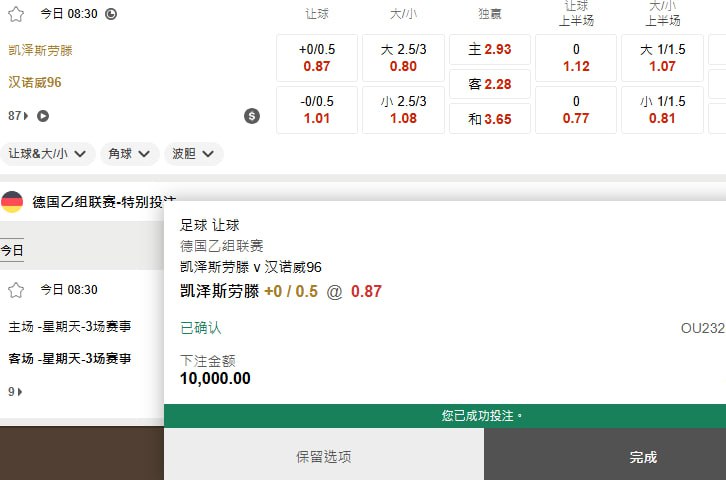Favorite the 凯泽斯劳滕 vs 汉诺威96 match star

pyautogui.click(x=15, y=14)
